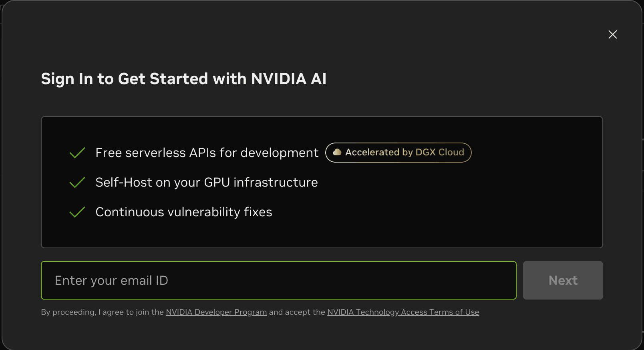This screenshot has height=350, width=644.
Task: Open the NVIDIA Developer Program link
Action: click(x=216, y=312)
